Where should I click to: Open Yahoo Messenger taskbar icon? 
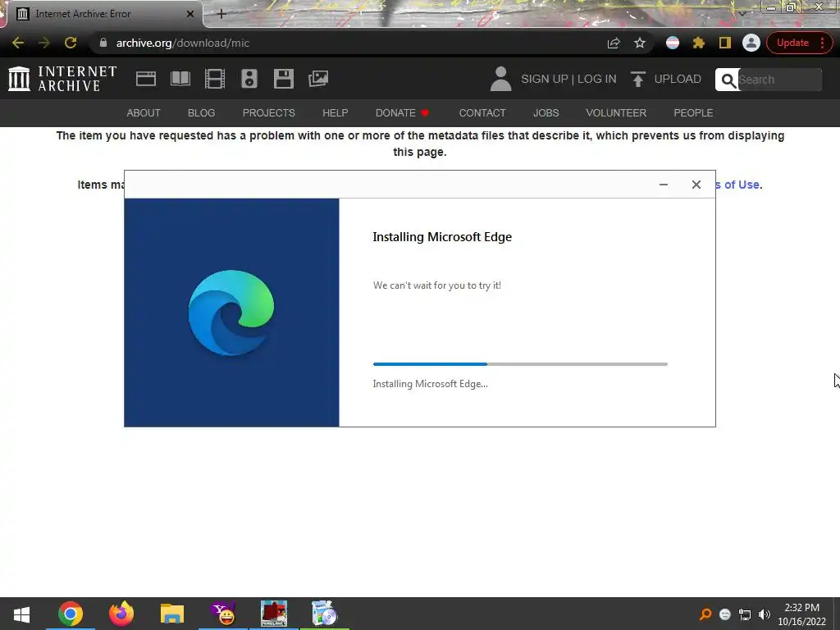[223, 614]
